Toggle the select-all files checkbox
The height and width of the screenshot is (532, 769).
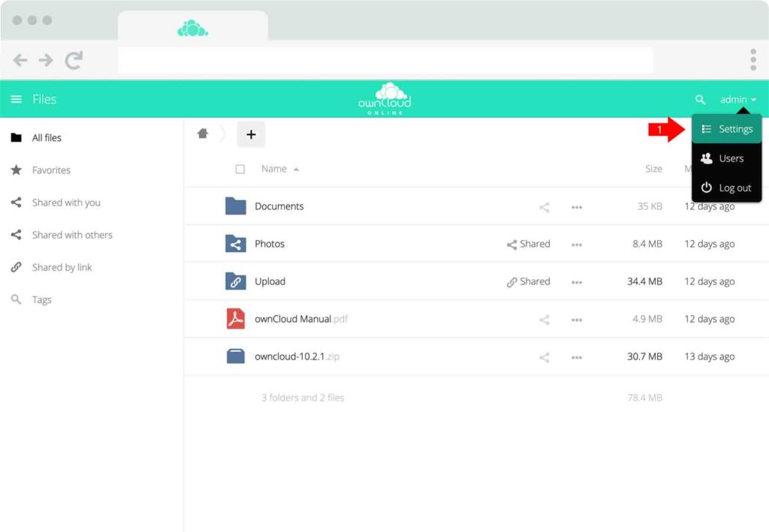240,169
